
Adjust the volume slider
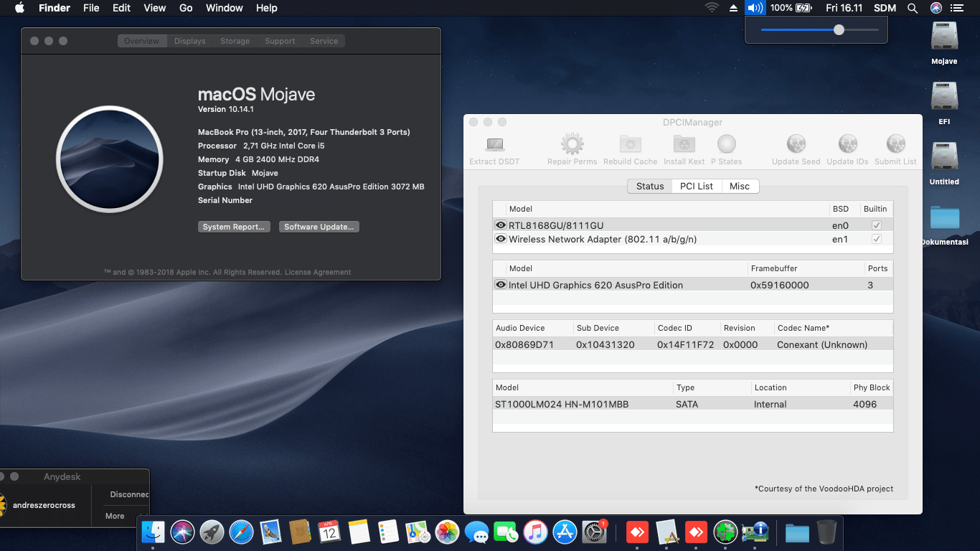point(838,30)
